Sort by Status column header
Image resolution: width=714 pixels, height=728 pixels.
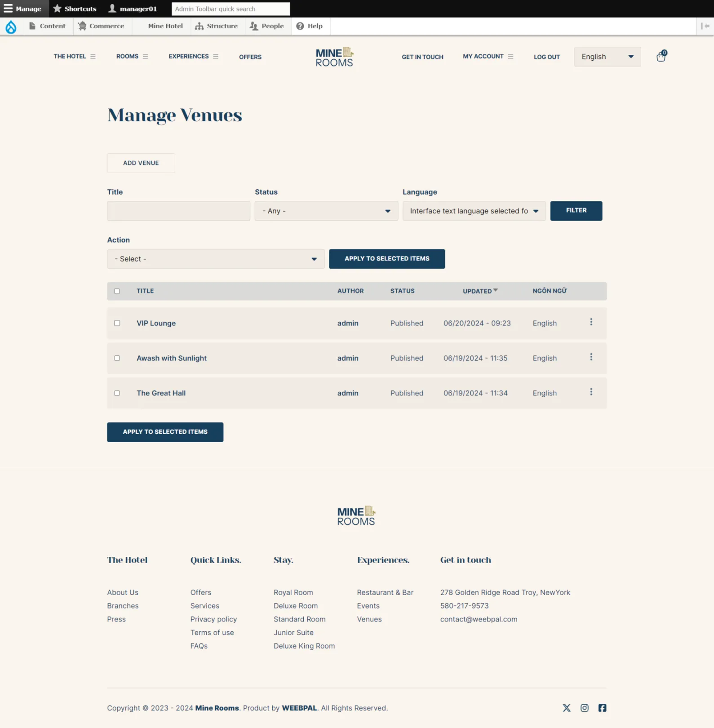click(x=402, y=291)
